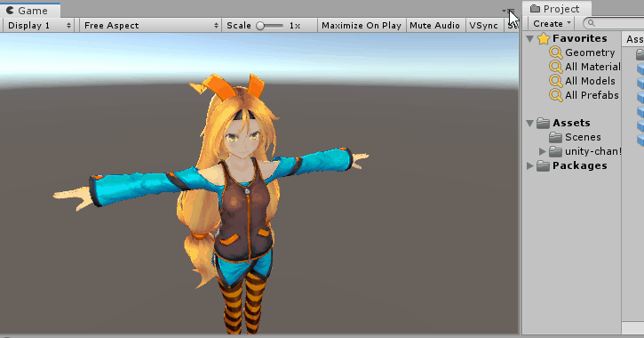644x338 pixels.
Task: Click the All Models magnifier icon
Action: pos(556,81)
